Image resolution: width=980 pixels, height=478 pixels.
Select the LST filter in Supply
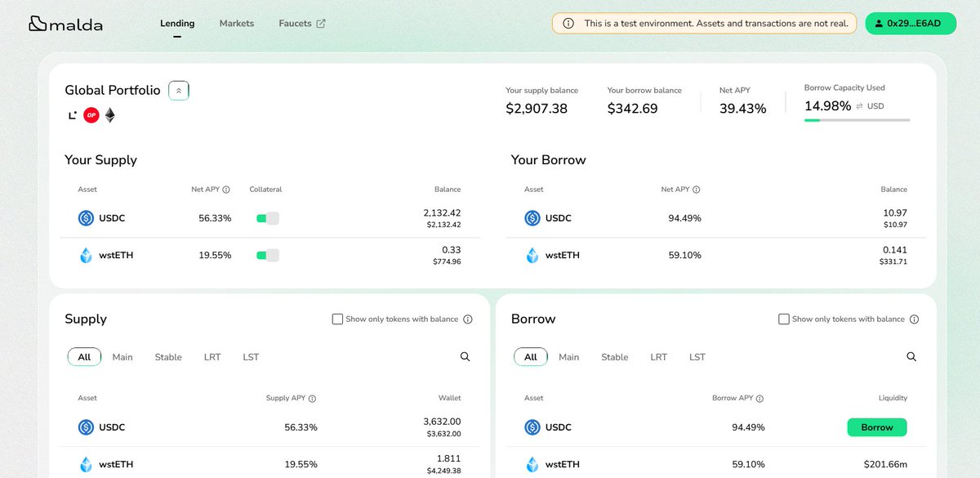point(251,357)
